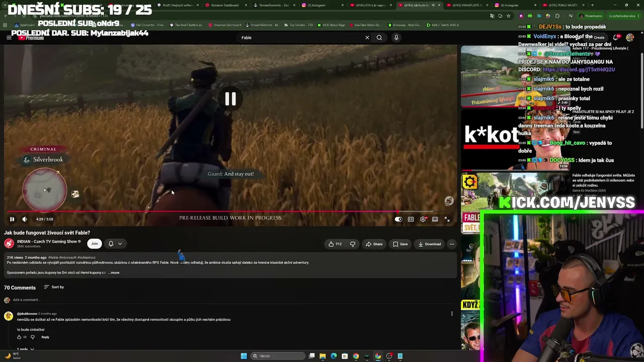Screen dimensions: 644x362
Task: Expand the replies under the first comment
Action: (26, 349)
